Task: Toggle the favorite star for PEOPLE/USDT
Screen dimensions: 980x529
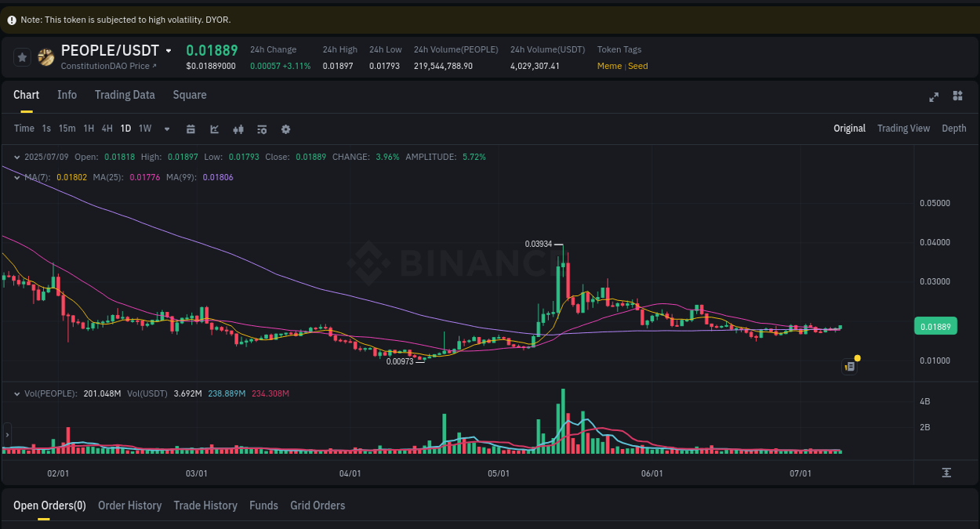Action: click(21, 56)
